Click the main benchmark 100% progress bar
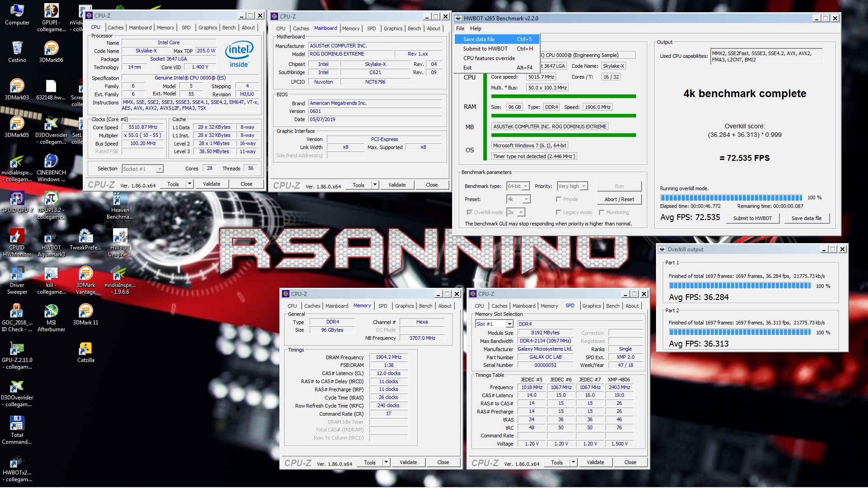Viewport: 868px width, 488px height. [x=731, y=198]
